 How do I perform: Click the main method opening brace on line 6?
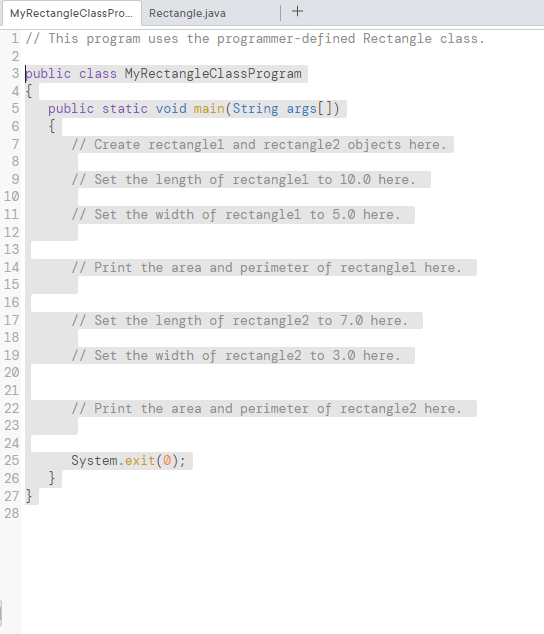(x=52, y=126)
